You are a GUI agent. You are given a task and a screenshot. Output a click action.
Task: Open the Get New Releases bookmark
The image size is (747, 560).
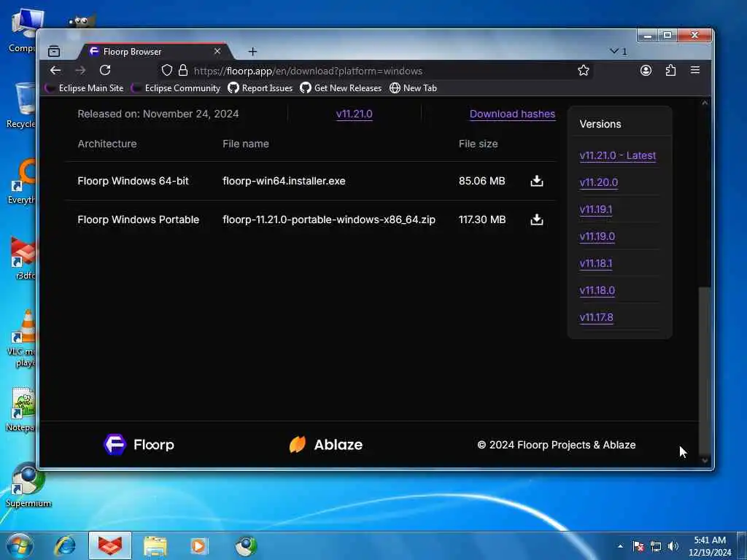pyautogui.click(x=341, y=88)
